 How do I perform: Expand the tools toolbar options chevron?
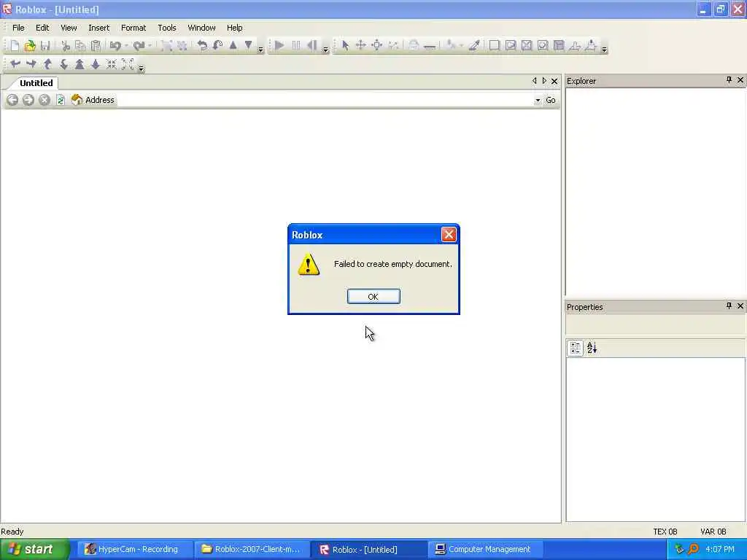point(604,49)
